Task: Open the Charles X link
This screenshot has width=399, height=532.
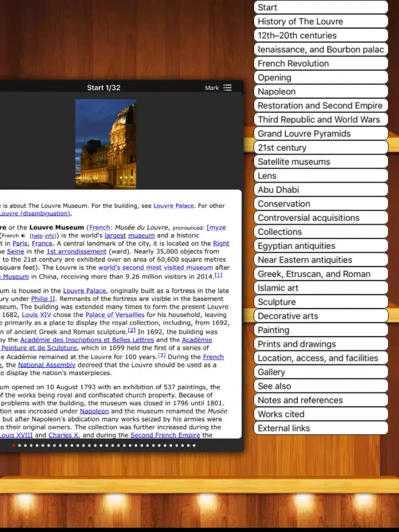Action: [63, 435]
